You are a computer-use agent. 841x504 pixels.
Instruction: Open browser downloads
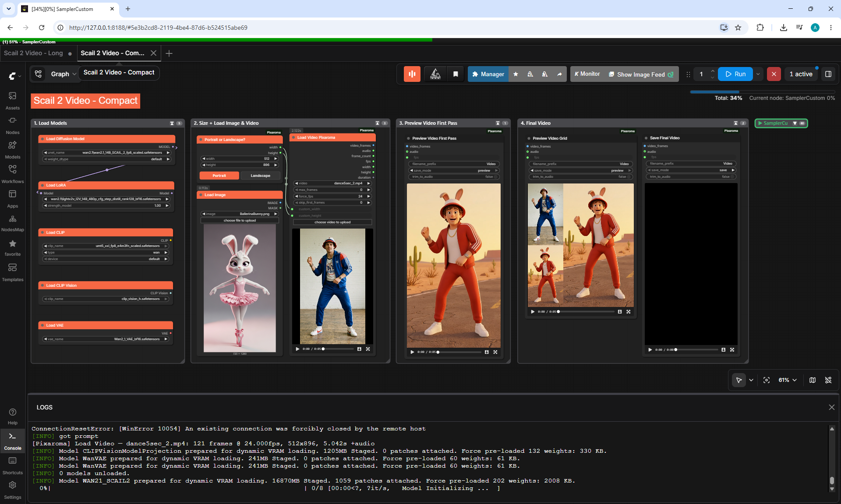[x=784, y=28]
